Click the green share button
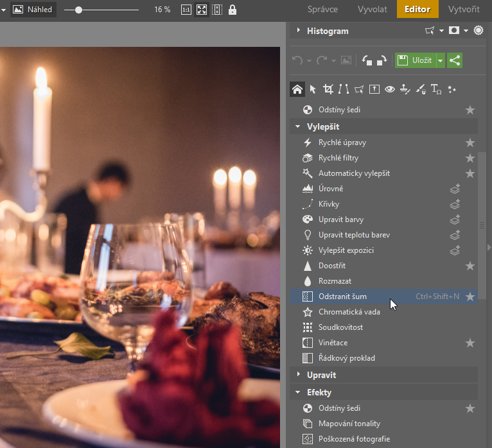Viewport: 492px width, 448px height. 455,60
